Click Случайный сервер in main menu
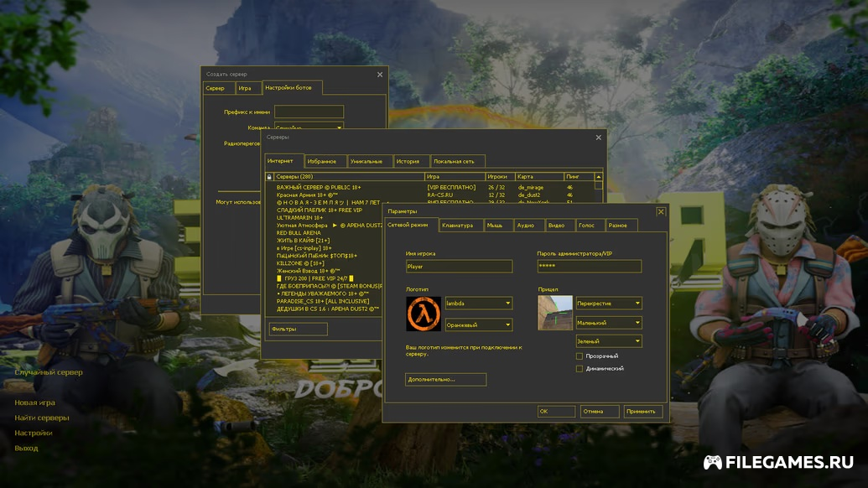 (49, 372)
